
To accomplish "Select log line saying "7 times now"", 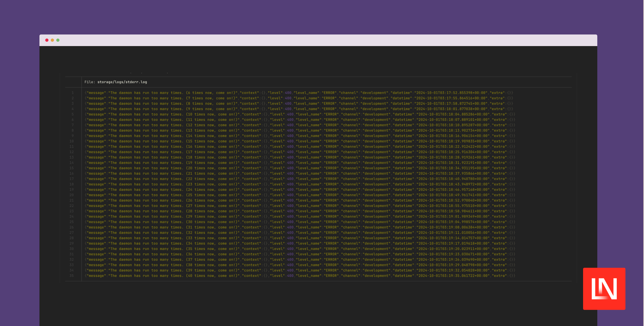I will point(299,98).
